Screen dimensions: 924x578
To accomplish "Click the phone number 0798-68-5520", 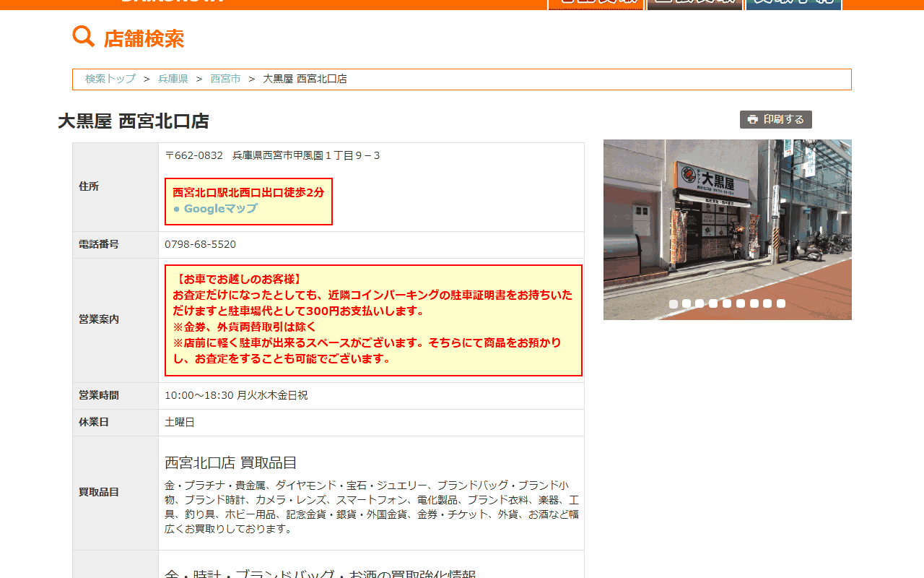I will click(x=200, y=245).
